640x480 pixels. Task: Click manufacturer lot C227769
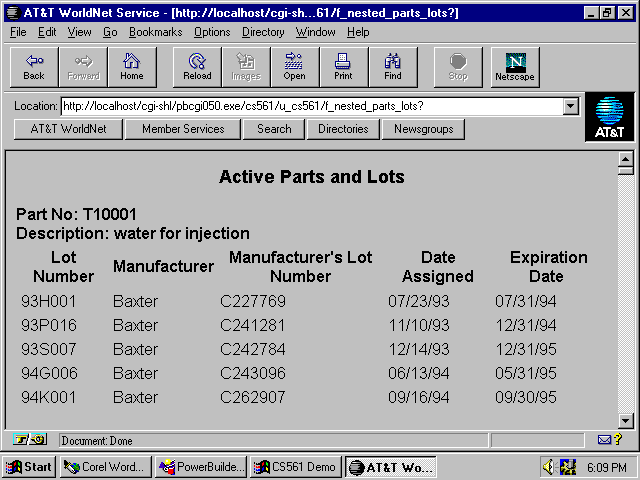click(x=253, y=302)
